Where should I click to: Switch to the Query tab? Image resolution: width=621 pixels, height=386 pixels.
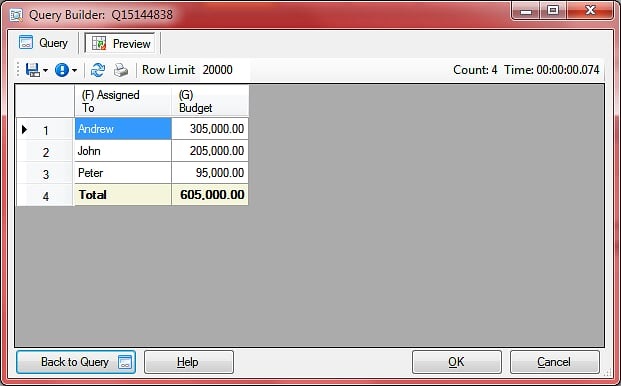[44, 43]
